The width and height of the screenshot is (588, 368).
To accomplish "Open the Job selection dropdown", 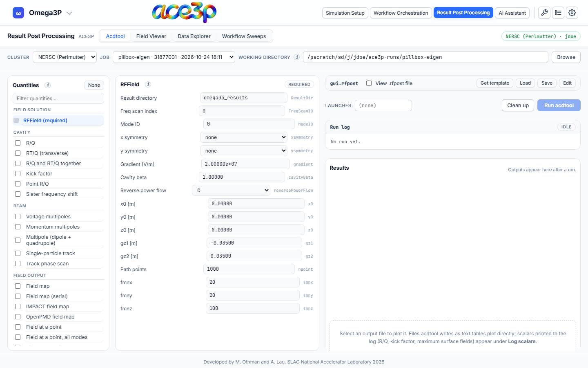I will 174,57.
